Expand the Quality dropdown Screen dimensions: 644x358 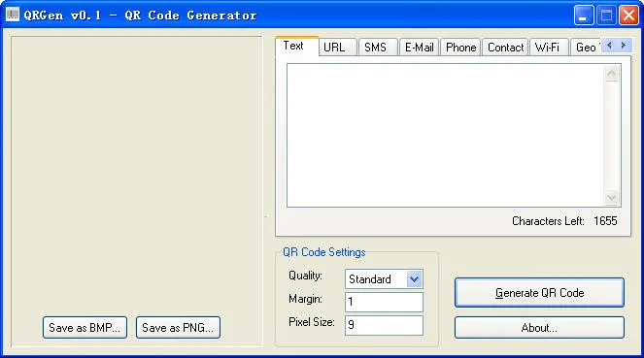click(x=414, y=279)
